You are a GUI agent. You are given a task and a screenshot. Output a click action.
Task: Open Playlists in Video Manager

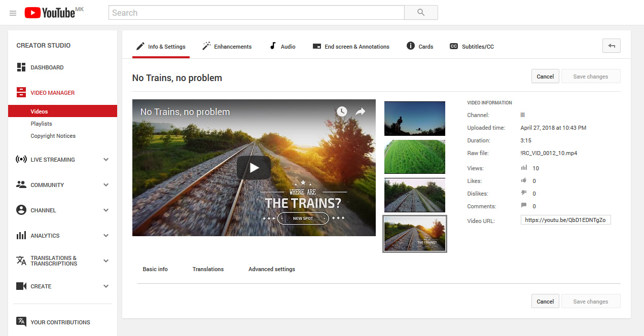(41, 124)
